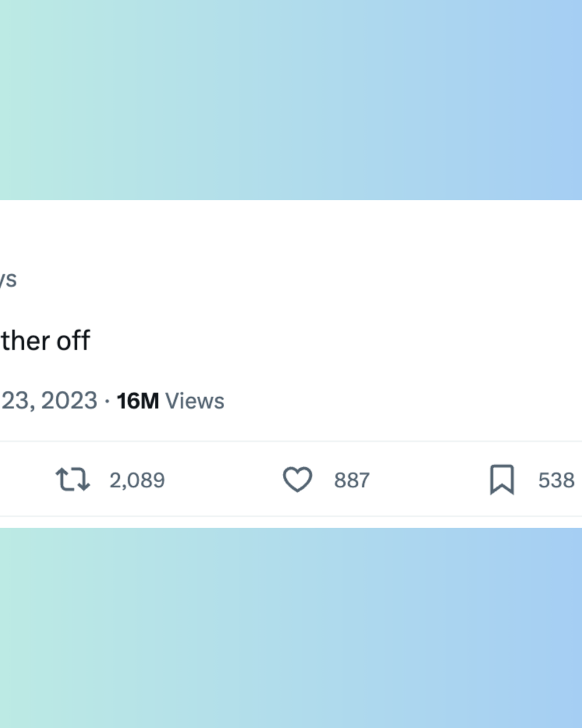Screen dimensions: 582x728
Task: Click the divider line beneath the action bar
Action: click(x=291, y=516)
